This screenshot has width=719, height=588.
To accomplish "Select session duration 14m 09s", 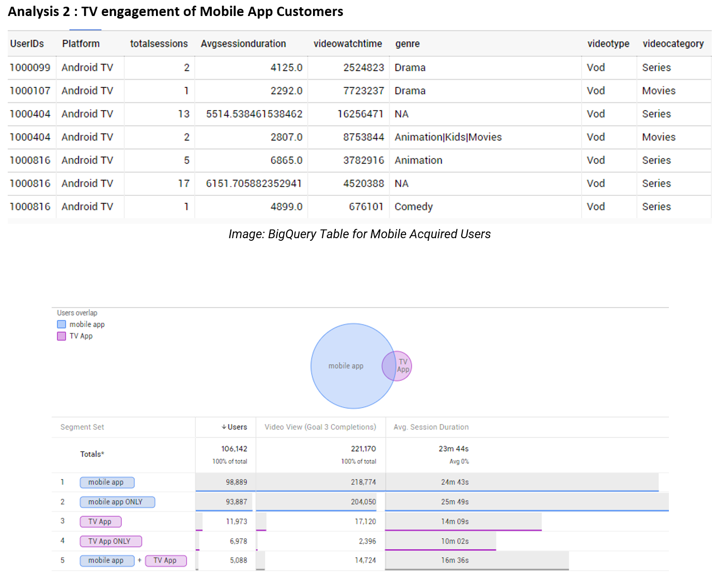I will tap(455, 521).
